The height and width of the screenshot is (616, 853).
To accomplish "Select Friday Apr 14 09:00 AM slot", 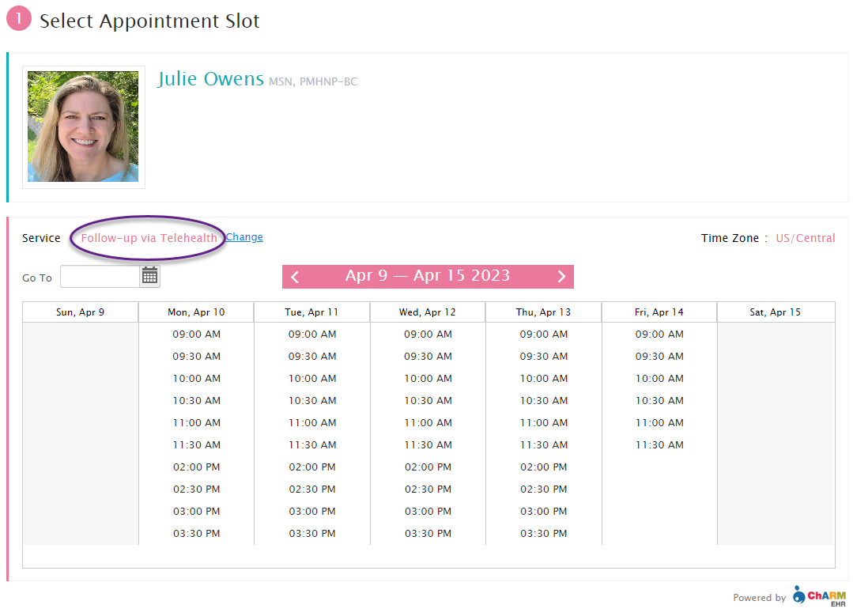I will [659, 334].
